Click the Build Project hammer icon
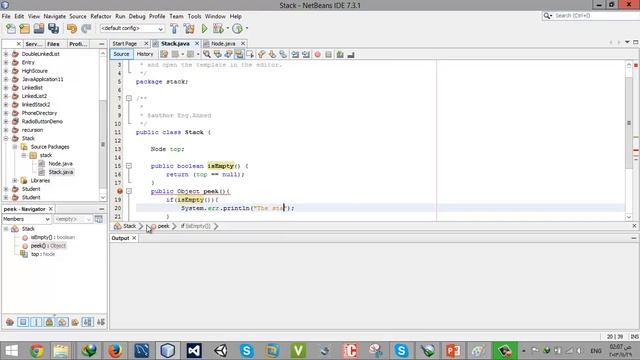 [174, 29]
